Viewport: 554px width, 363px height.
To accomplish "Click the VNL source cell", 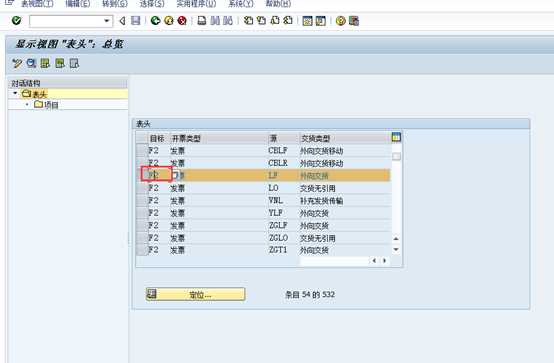I will pyautogui.click(x=283, y=200).
